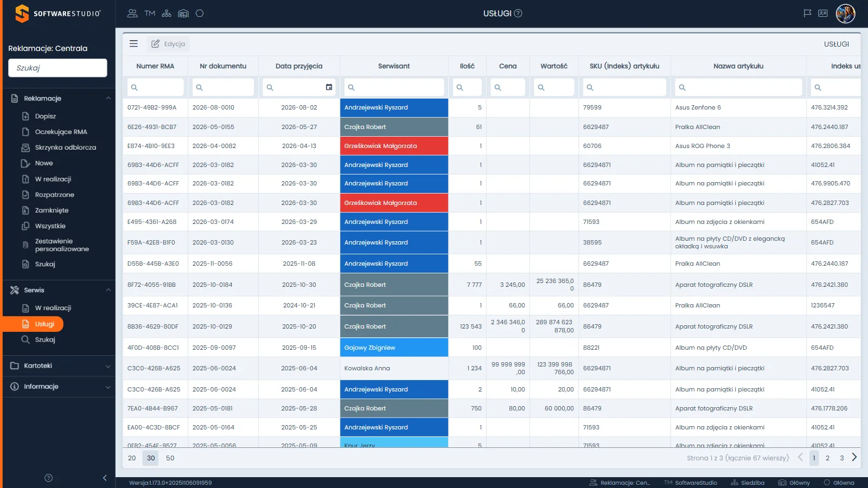This screenshot has width=868, height=488.
Task: Expand the Kartoteki section
Action: 108,366
